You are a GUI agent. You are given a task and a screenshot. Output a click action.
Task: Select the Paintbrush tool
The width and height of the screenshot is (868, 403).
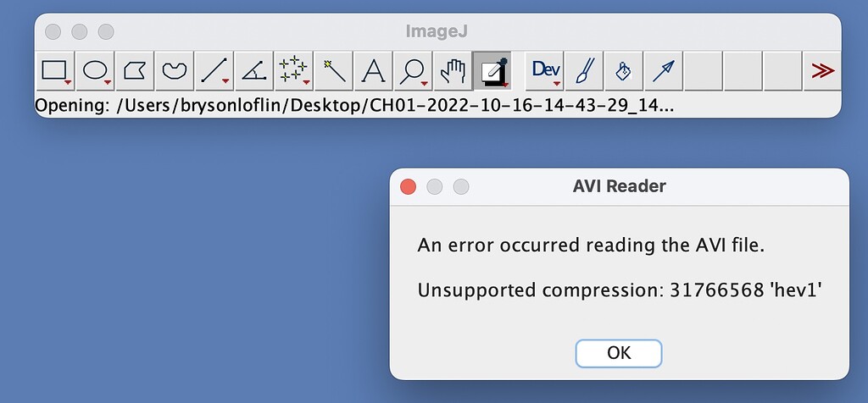584,71
